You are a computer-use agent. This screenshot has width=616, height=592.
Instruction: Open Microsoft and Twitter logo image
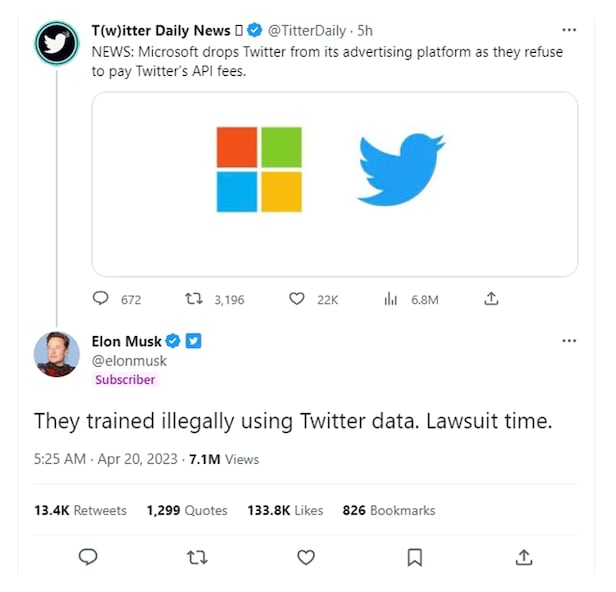pyautogui.click(x=334, y=184)
